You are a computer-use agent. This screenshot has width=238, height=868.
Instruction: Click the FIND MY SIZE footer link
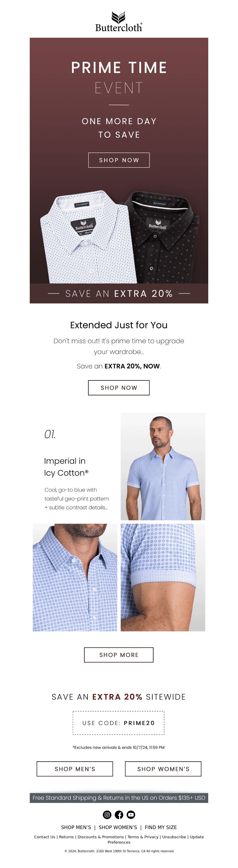click(161, 827)
